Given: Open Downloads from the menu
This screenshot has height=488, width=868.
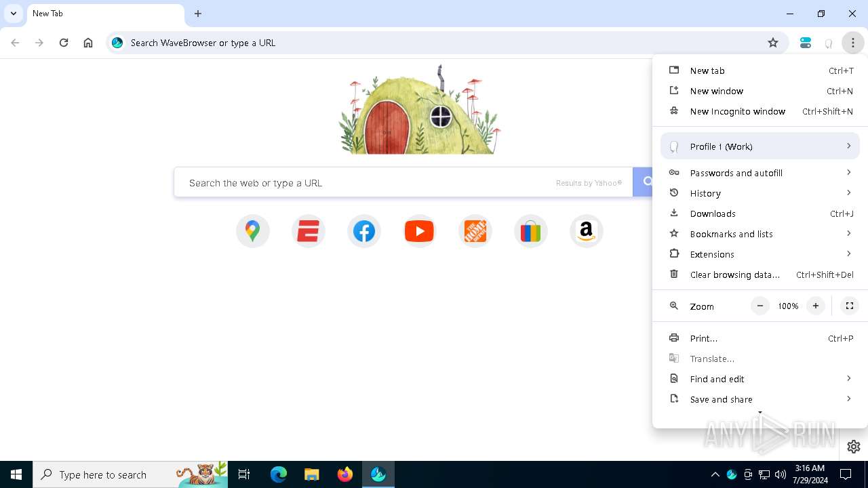Looking at the screenshot, I should [760, 213].
